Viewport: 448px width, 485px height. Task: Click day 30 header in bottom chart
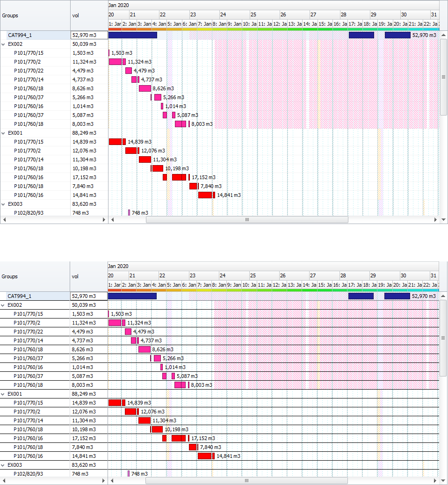point(415,275)
